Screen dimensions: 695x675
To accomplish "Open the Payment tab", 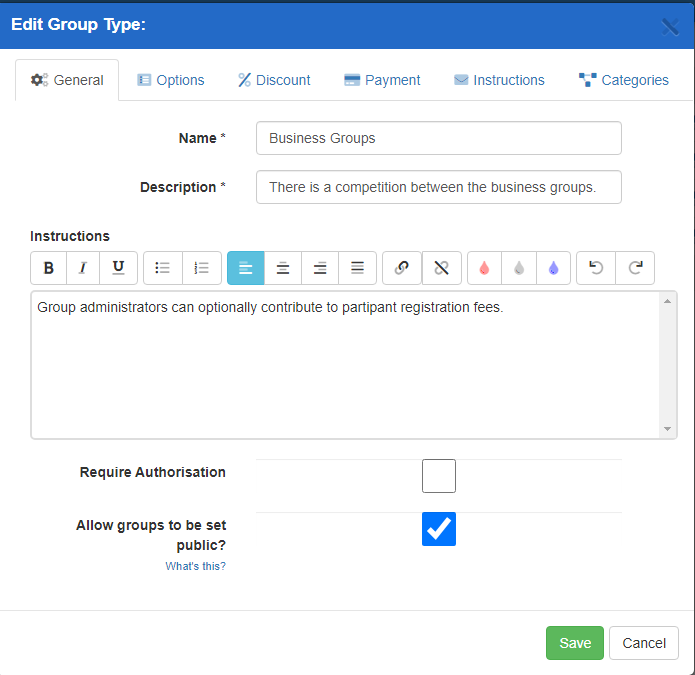I will (381, 80).
